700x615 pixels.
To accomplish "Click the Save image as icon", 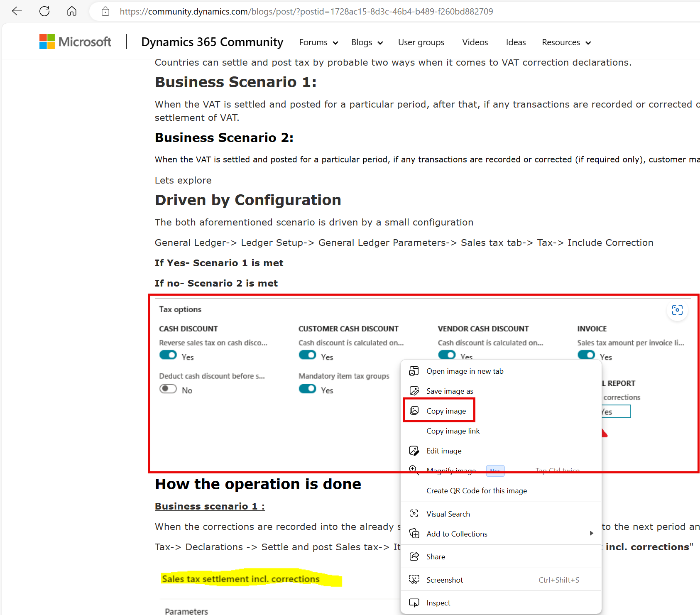I will [x=414, y=391].
